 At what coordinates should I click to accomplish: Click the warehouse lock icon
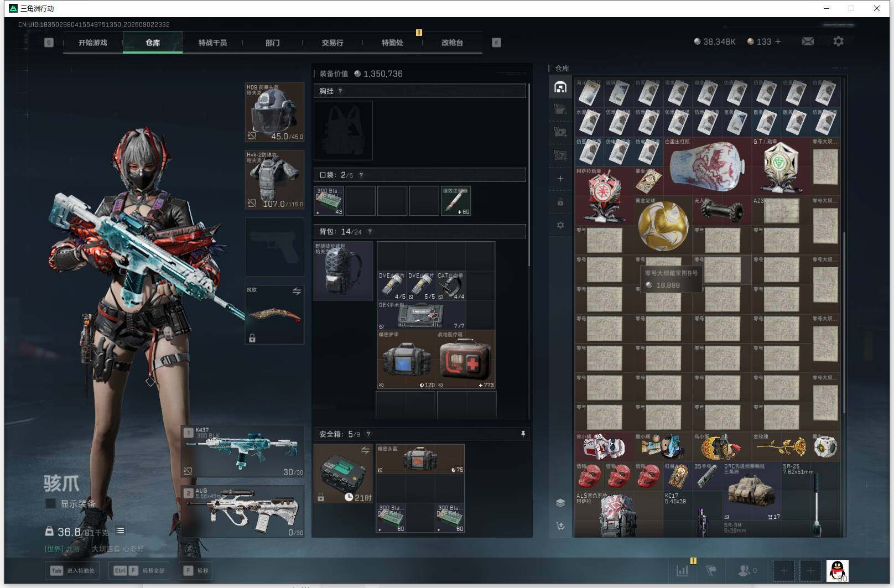click(x=560, y=202)
